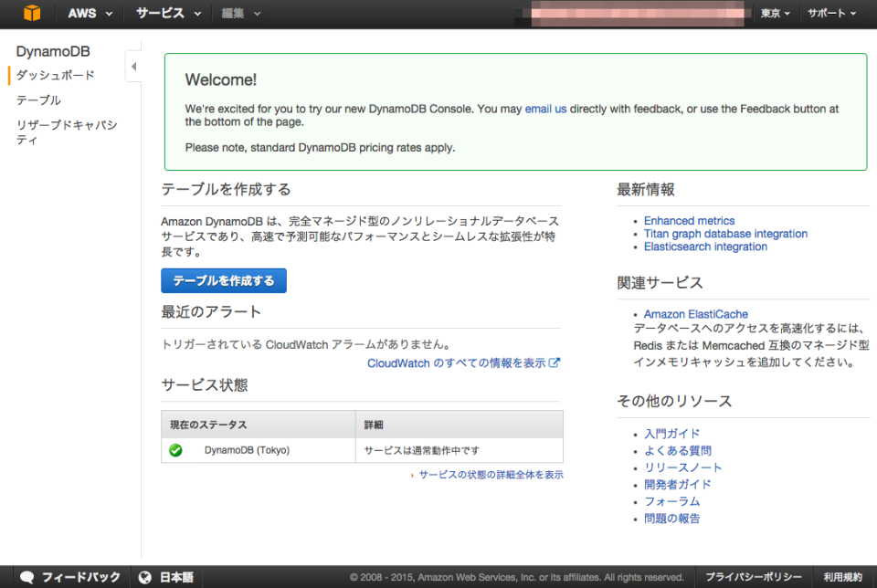Open CloudWatch のすべての情報を表示 link
Viewport: 877px width, 588px height.
pos(457,362)
